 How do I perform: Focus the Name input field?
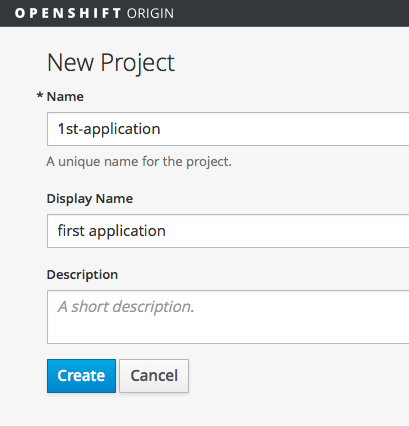tap(228, 129)
